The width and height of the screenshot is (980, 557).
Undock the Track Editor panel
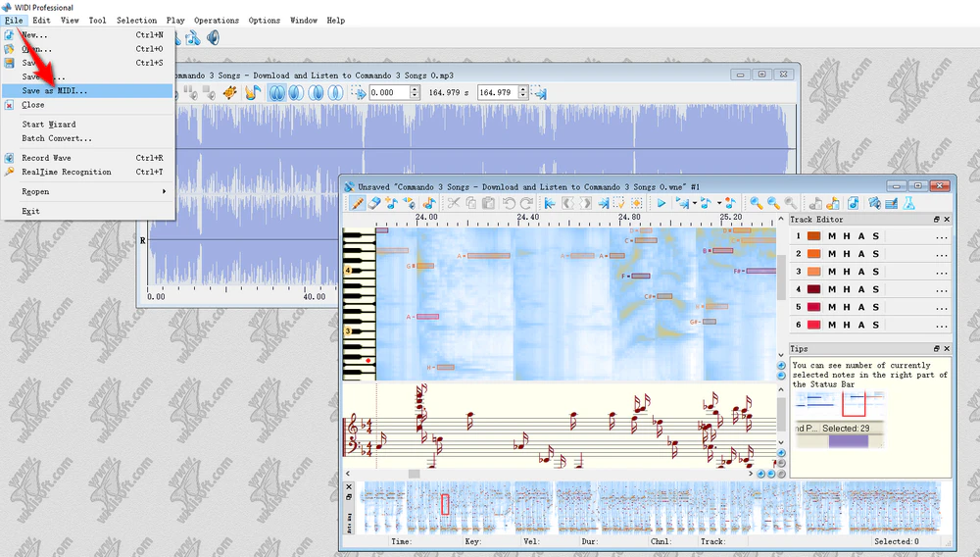coord(936,220)
